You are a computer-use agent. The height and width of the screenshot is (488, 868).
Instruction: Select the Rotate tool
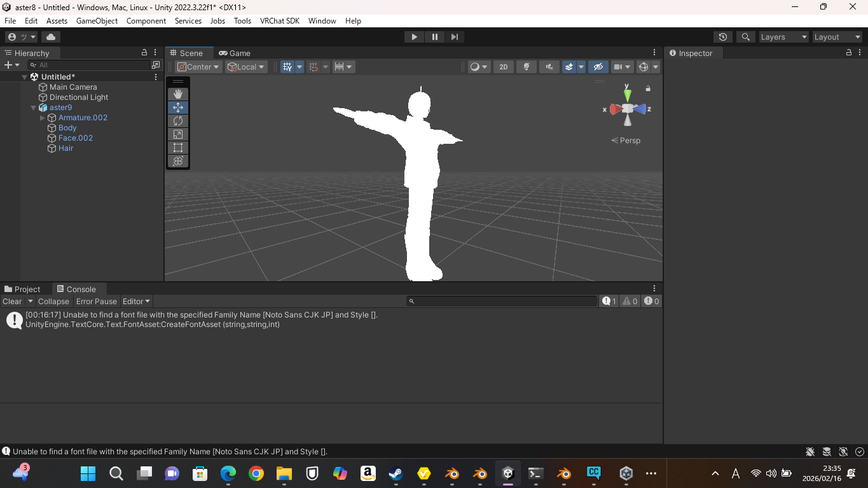coord(178,121)
